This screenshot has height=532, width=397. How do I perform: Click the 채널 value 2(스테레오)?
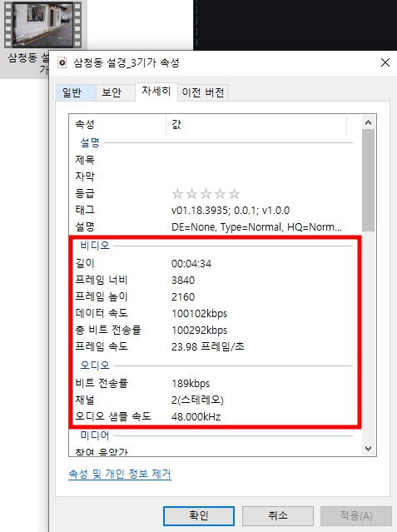(x=197, y=400)
